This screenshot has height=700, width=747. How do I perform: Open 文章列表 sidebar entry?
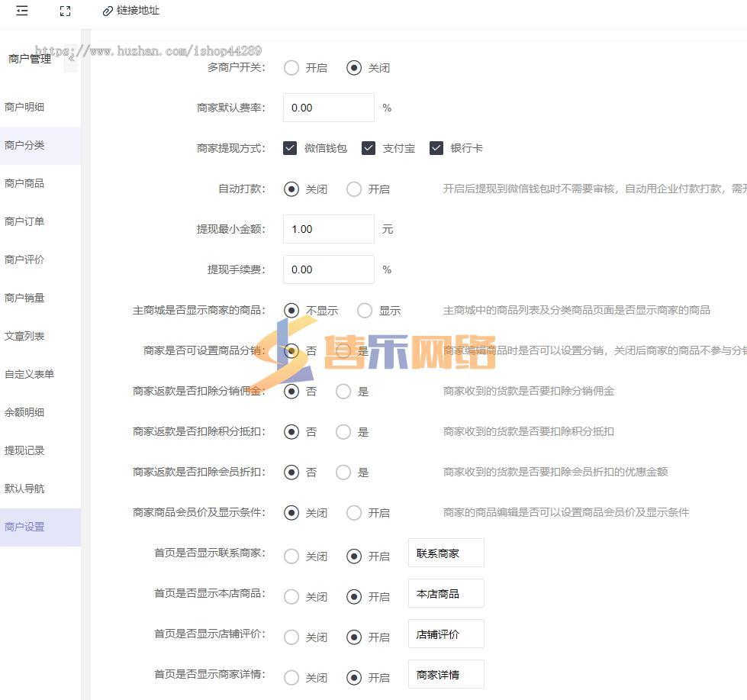(40, 336)
